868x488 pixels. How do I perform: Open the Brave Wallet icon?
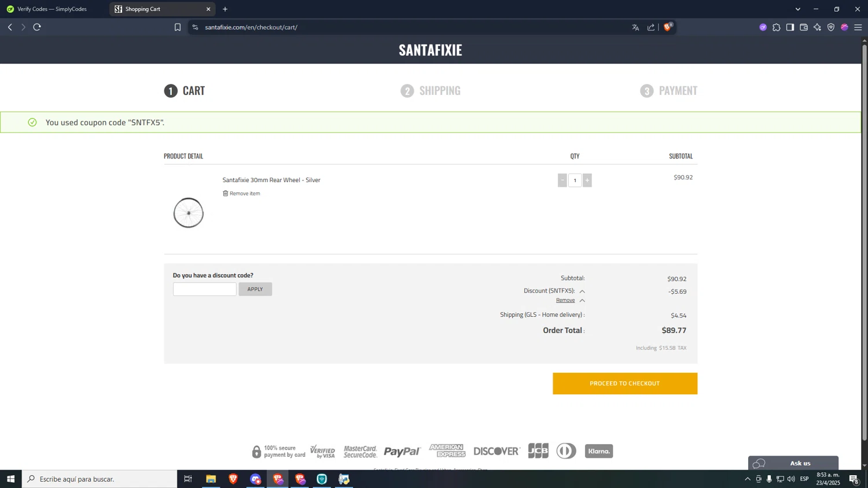click(804, 27)
